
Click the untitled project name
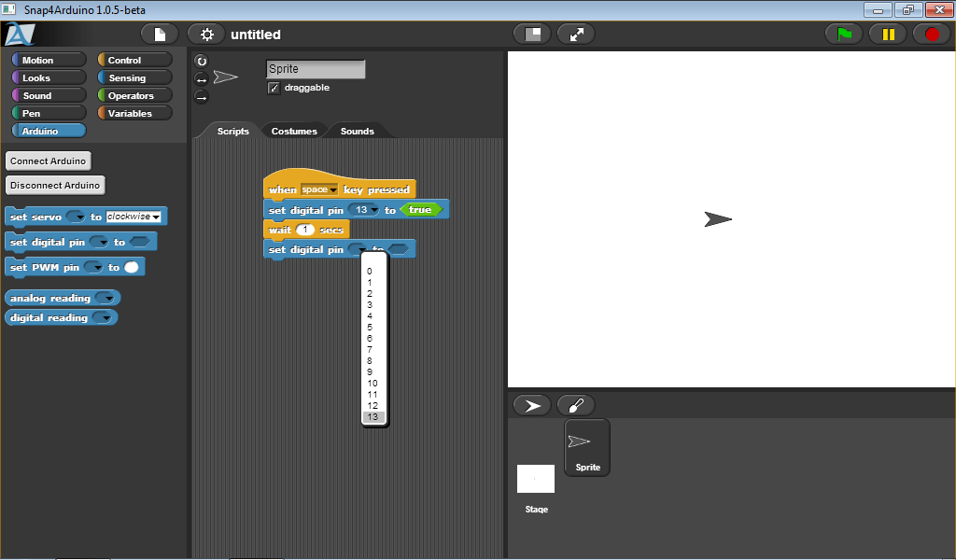(x=256, y=35)
